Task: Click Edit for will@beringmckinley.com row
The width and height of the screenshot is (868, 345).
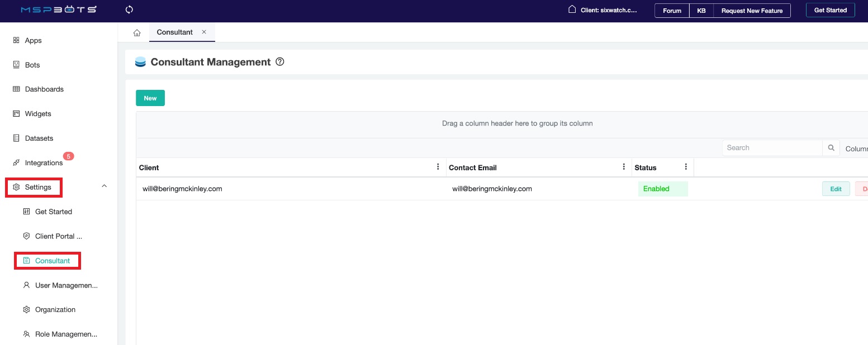Action: (x=836, y=189)
